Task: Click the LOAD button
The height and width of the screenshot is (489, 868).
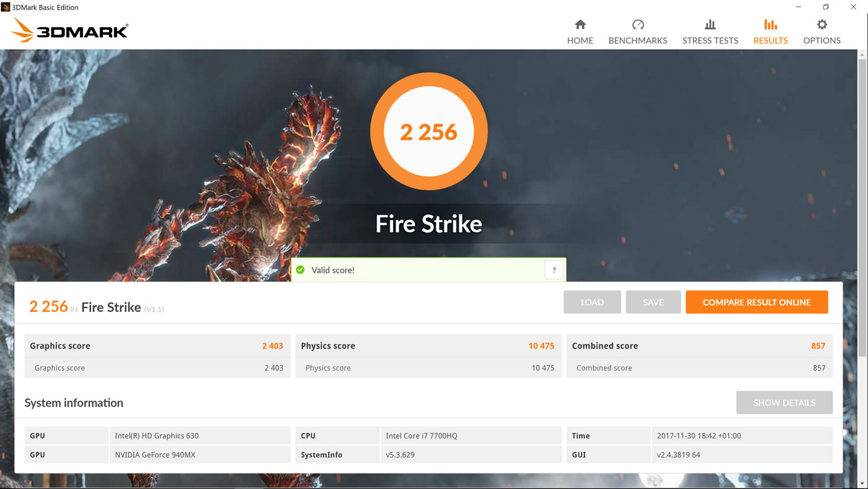Action: click(592, 302)
